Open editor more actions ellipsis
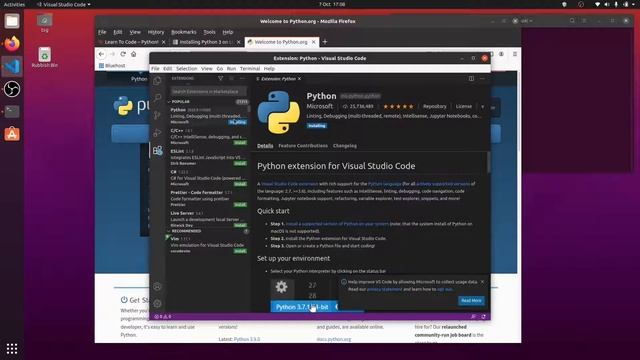 coord(482,78)
